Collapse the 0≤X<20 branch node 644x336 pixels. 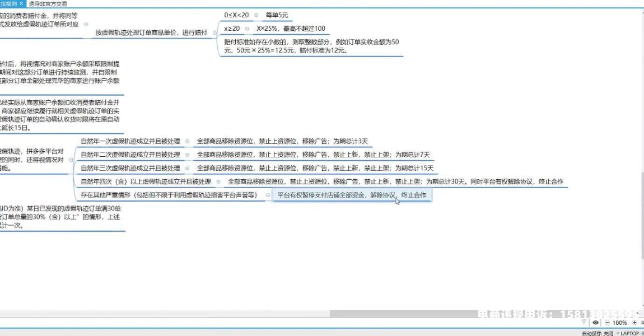click(x=256, y=15)
